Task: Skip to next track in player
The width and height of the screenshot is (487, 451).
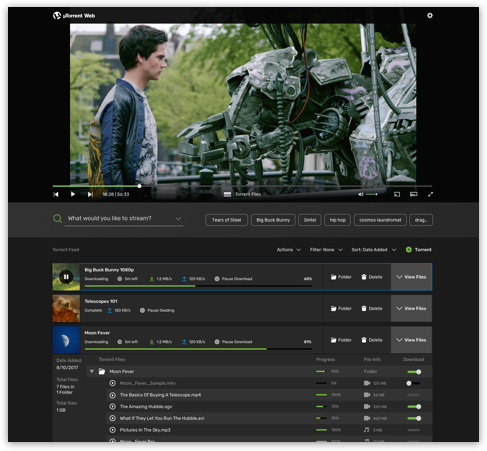Action: pyautogui.click(x=90, y=194)
